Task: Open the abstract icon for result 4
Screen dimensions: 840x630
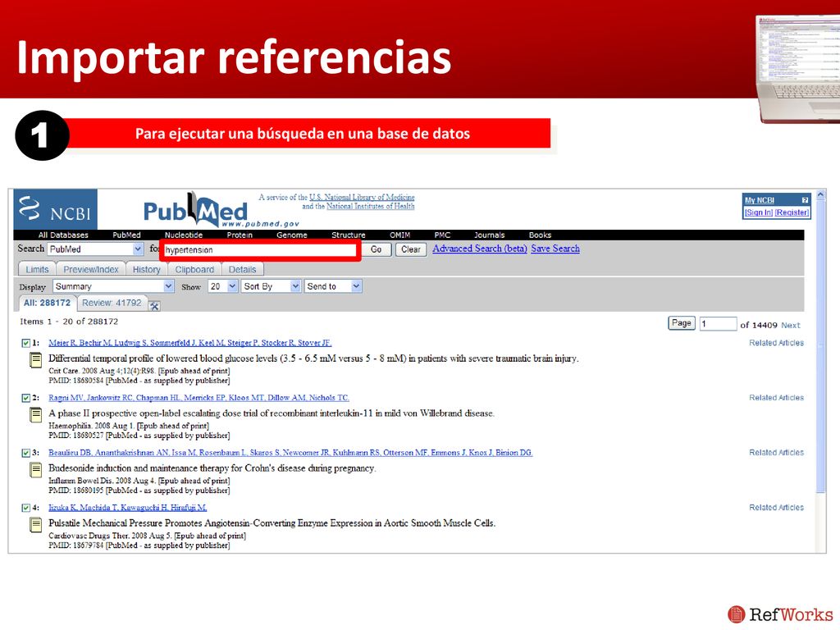Action: (x=35, y=524)
